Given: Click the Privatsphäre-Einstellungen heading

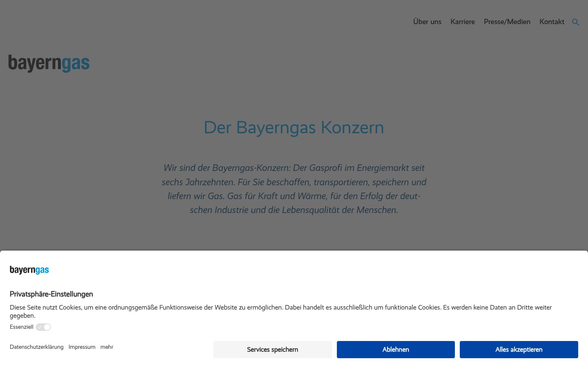Looking at the screenshot, I should (x=51, y=294).
